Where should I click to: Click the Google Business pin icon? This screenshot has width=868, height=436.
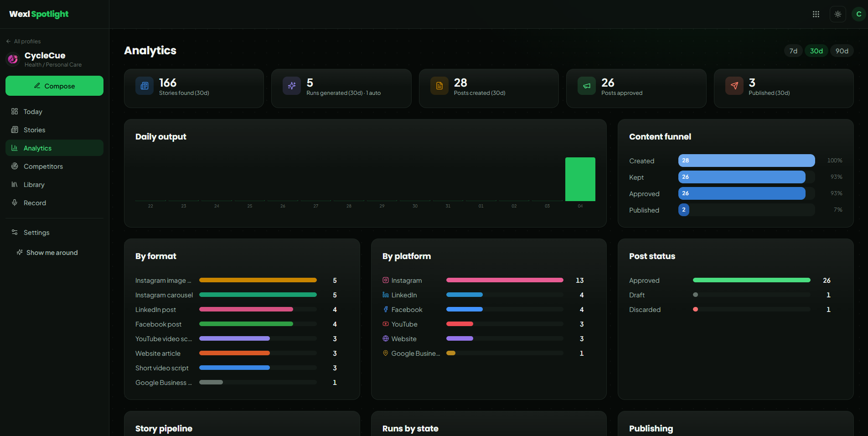(386, 353)
